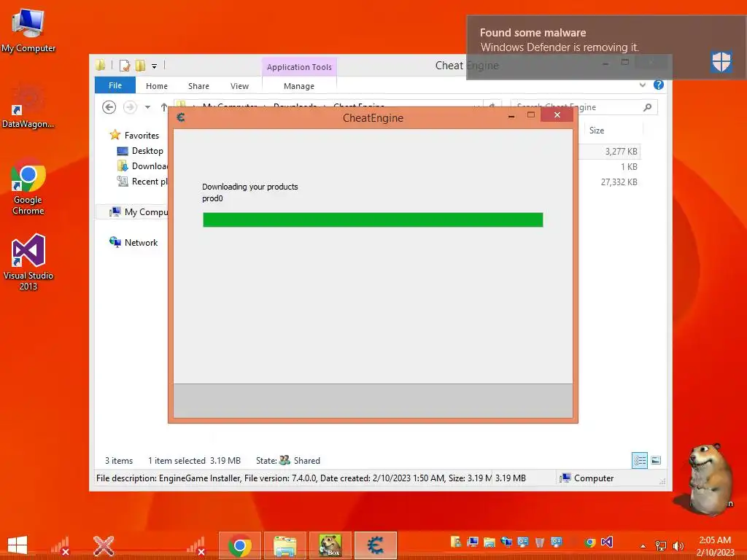Close the CheatEngine installer window

tap(557, 114)
